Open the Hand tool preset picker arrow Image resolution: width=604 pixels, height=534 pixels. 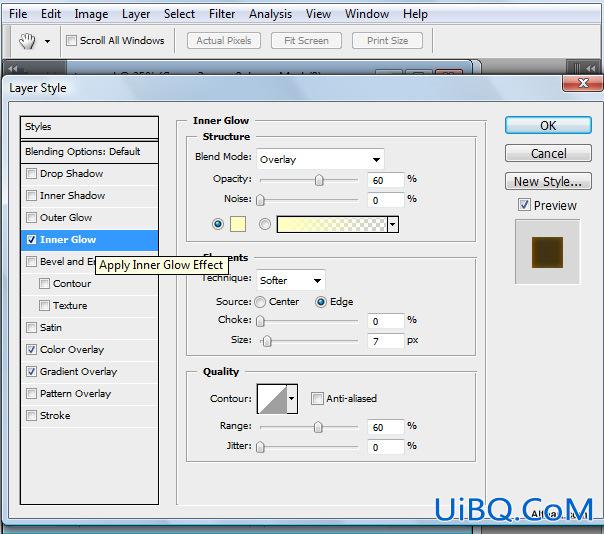(47, 41)
